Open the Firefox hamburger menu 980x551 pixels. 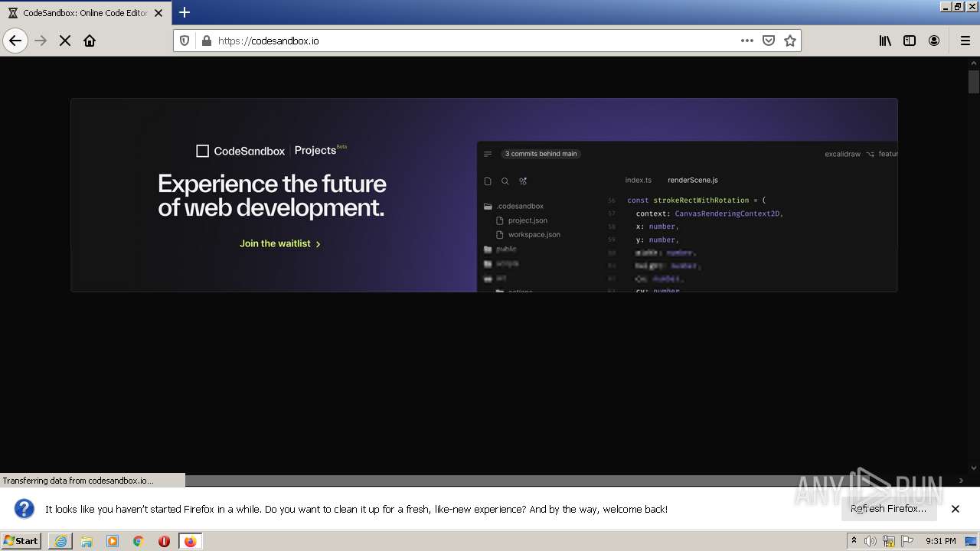[x=965, y=41]
